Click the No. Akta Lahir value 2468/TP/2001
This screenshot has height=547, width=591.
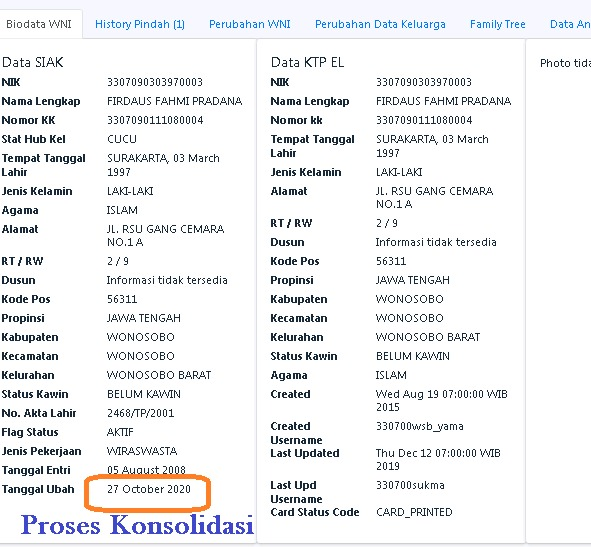click(x=141, y=413)
